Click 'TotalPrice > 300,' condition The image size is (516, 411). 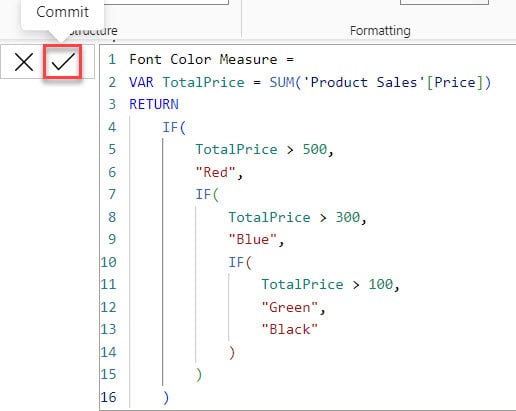[297, 217]
